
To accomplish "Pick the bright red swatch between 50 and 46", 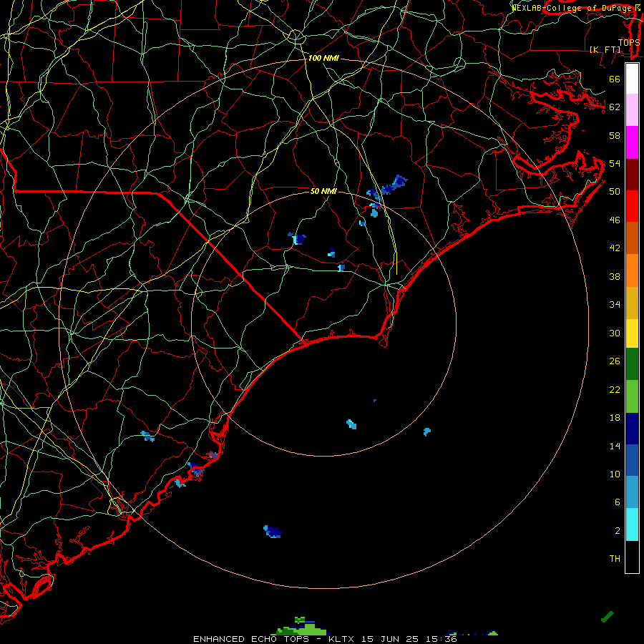I will 632,206.
